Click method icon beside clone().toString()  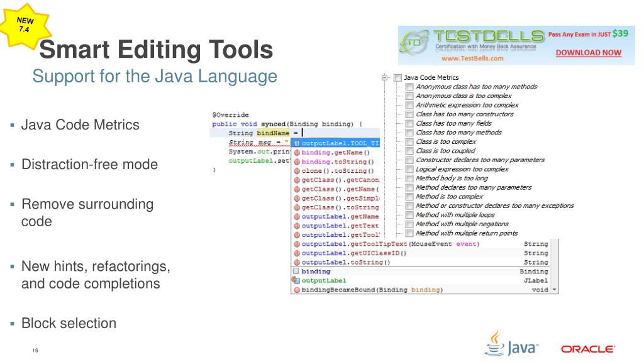297,171
